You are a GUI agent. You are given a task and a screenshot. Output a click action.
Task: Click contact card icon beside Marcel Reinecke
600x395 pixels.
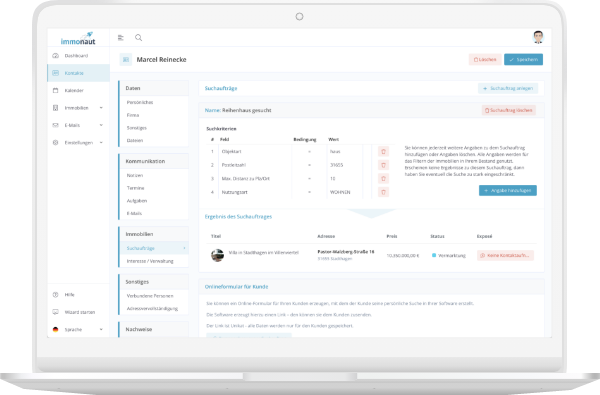pos(126,59)
